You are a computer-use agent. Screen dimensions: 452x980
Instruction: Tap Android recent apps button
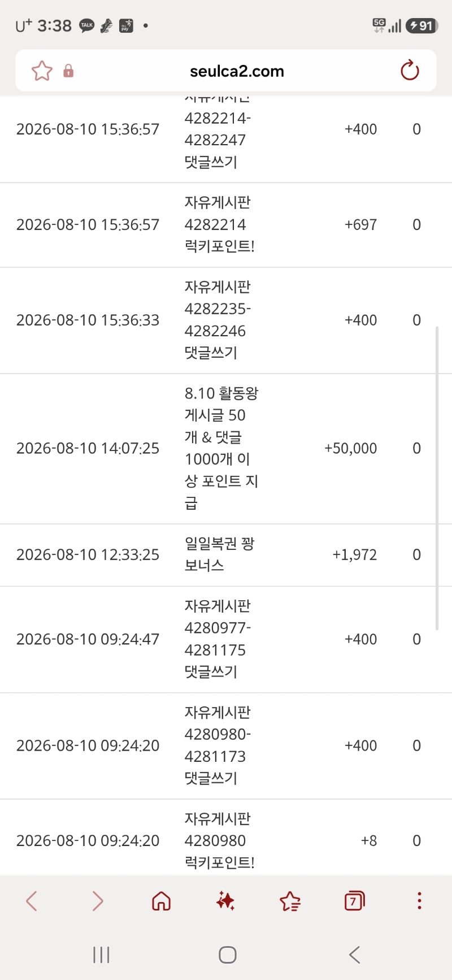click(101, 955)
